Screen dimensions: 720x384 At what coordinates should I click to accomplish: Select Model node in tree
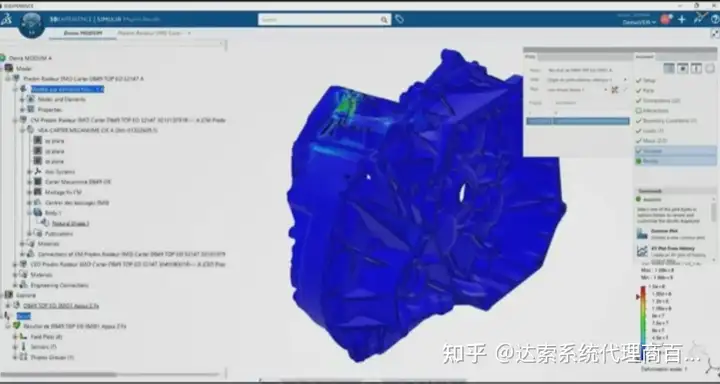tap(24, 68)
